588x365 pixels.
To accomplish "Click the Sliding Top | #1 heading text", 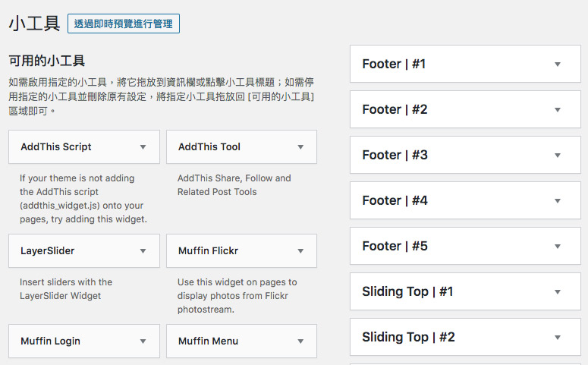I will click(407, 292).
